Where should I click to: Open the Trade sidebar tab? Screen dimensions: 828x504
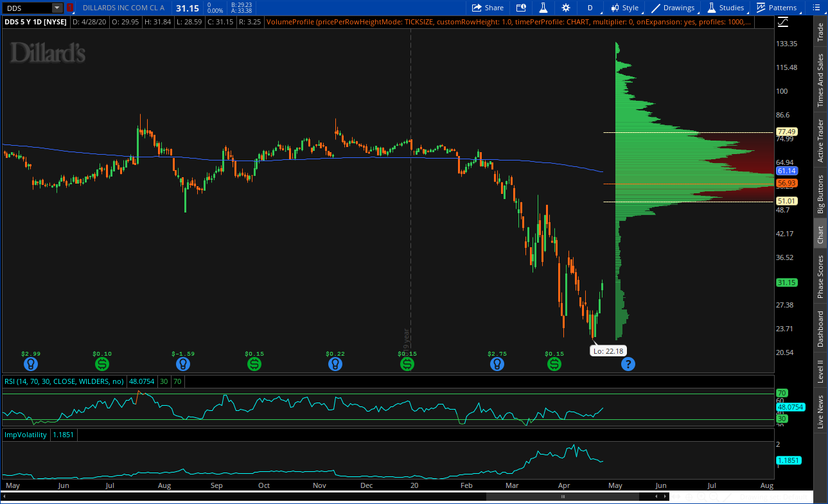pyautogui.click(x=820, y=33)
